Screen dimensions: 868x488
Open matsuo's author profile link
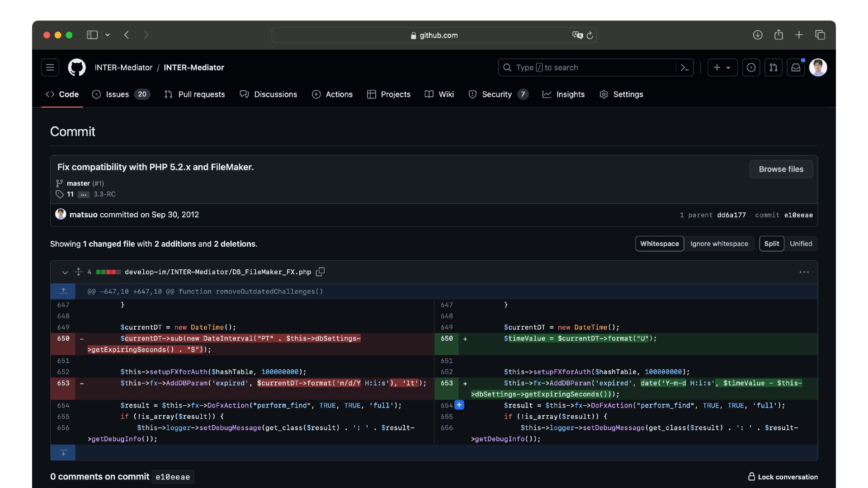tap(84, 215)
